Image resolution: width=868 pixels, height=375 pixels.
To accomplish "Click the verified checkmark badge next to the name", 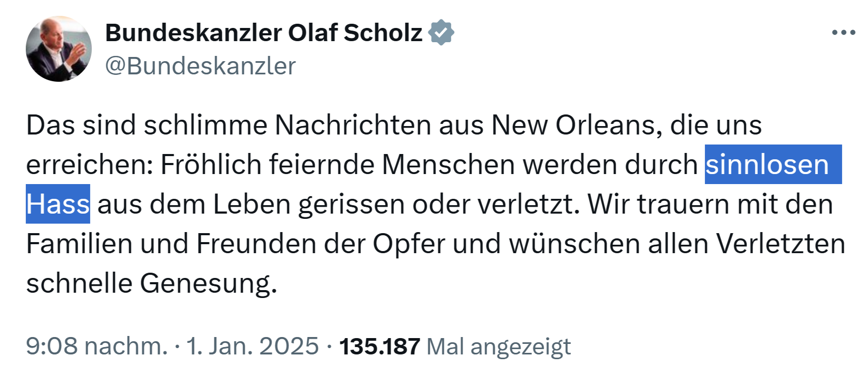I will [x=442, y=32].
